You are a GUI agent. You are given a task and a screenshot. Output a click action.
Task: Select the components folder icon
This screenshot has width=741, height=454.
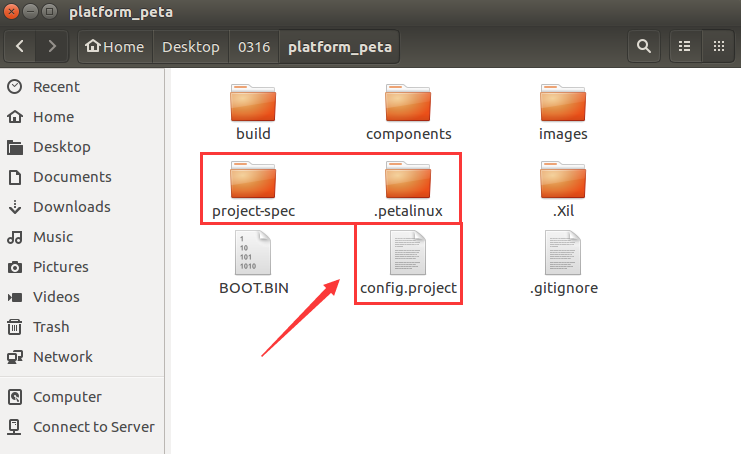pyautogui.click(x=408, y=103)
